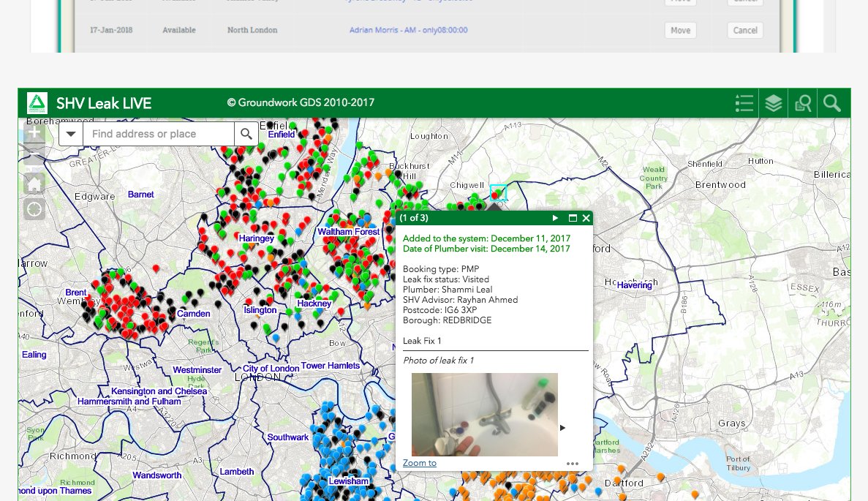Open the legend list icon in header

coord(744,104)
